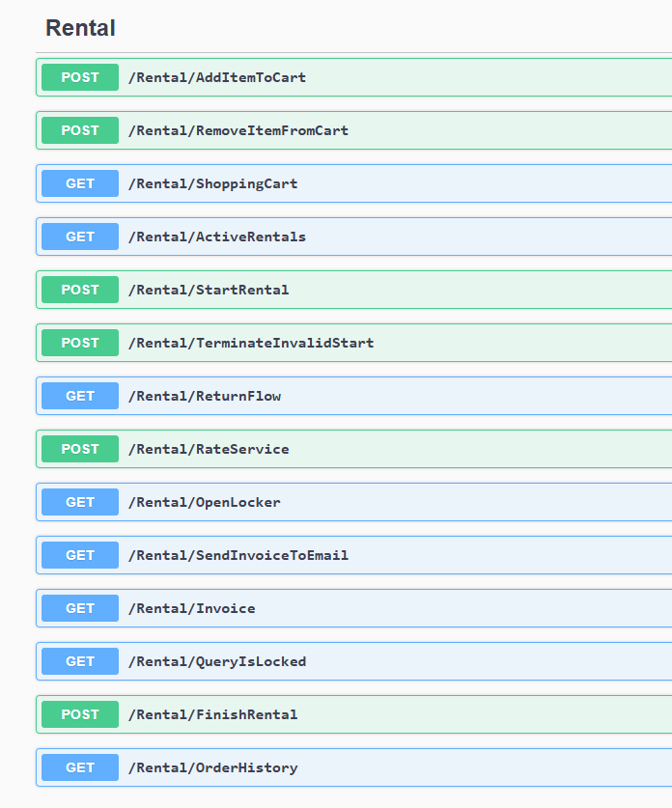Screen dimensions: 672x808
Task: Open the /Rental/ReturnFlow GET operation
Action: tap(205, 396)
